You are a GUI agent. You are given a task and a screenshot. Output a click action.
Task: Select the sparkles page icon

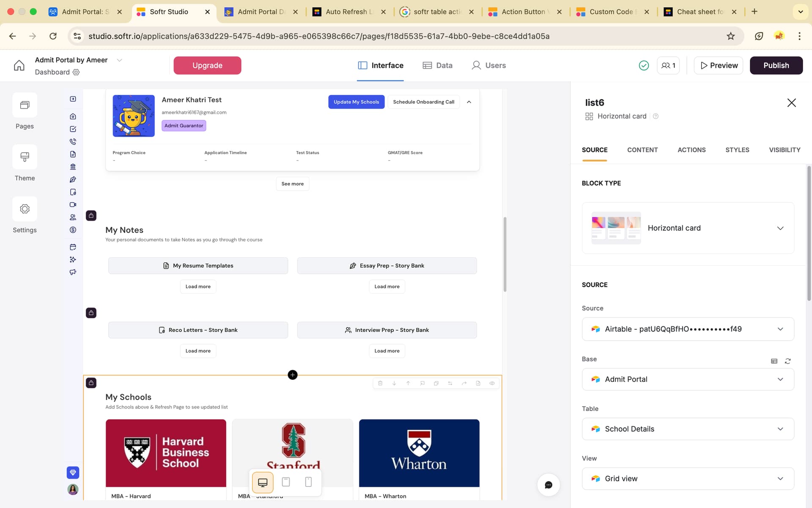point(73,260)
